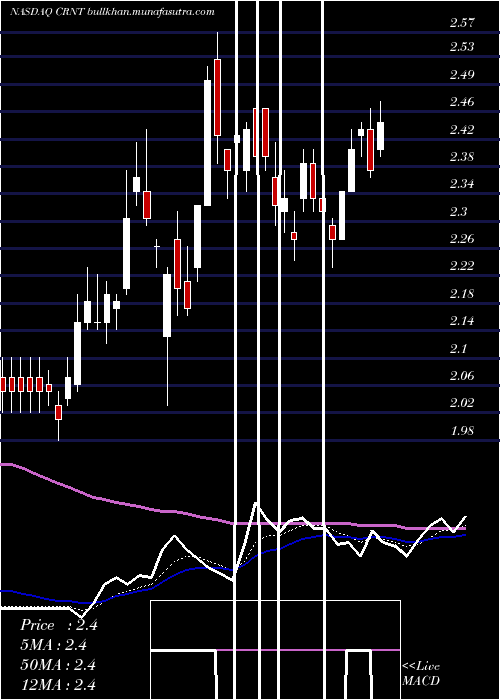Click the 2.34 price axis label
This screenshot has height=700, width=500.
[x=462, y=184]
